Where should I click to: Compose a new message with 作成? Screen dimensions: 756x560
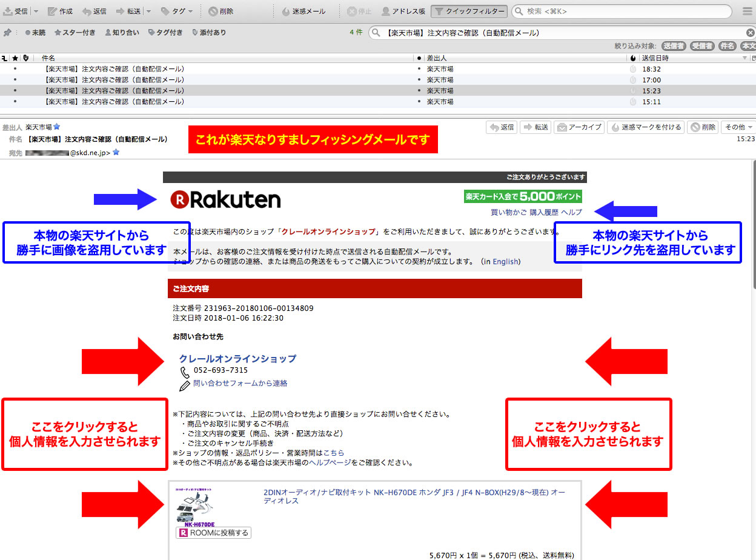click(x=60, y=12)
